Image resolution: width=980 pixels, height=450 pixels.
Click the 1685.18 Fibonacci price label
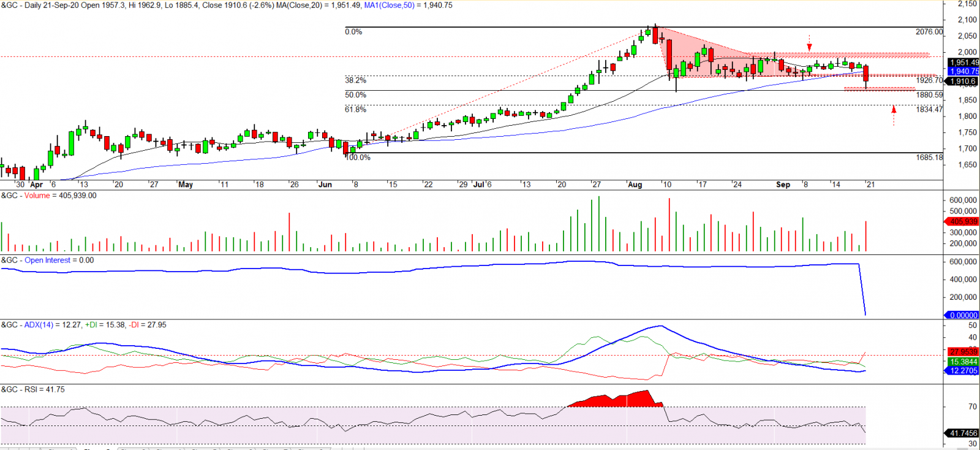pyautogui.click(x=929, y=158)
